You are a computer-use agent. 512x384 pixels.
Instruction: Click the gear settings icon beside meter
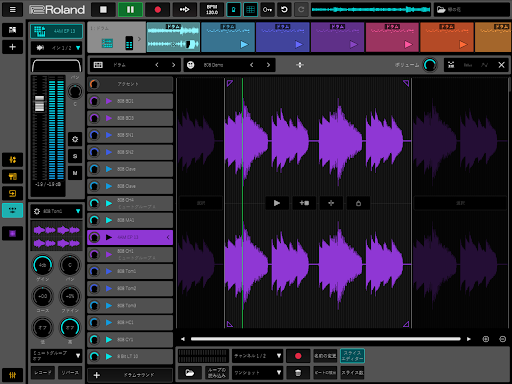[75, 139]
